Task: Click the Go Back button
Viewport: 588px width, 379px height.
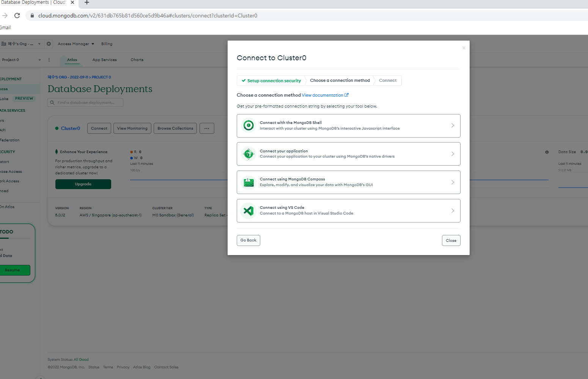Action: pyautogui.click(x=248, y=240)
